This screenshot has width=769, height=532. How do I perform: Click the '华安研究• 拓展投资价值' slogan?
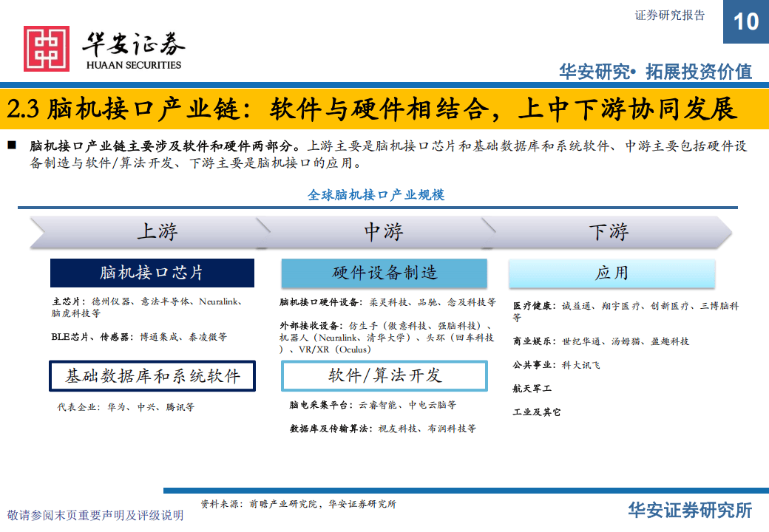[656, 72]
